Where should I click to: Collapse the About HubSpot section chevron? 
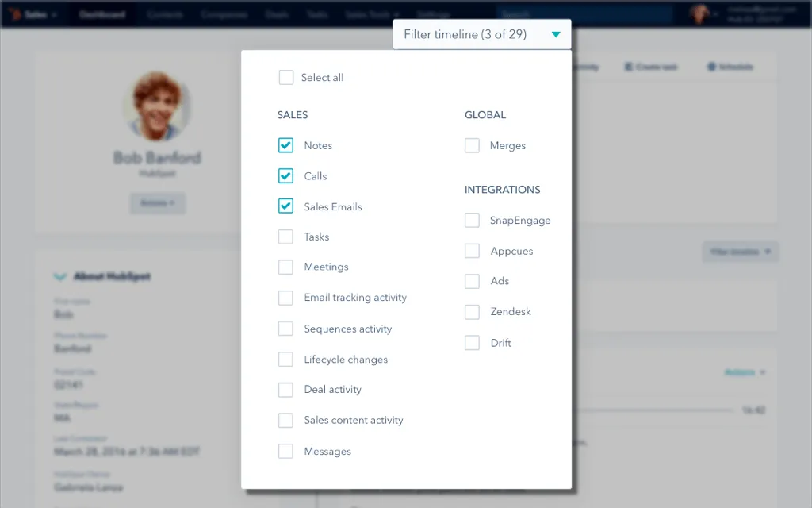[60, 276]
